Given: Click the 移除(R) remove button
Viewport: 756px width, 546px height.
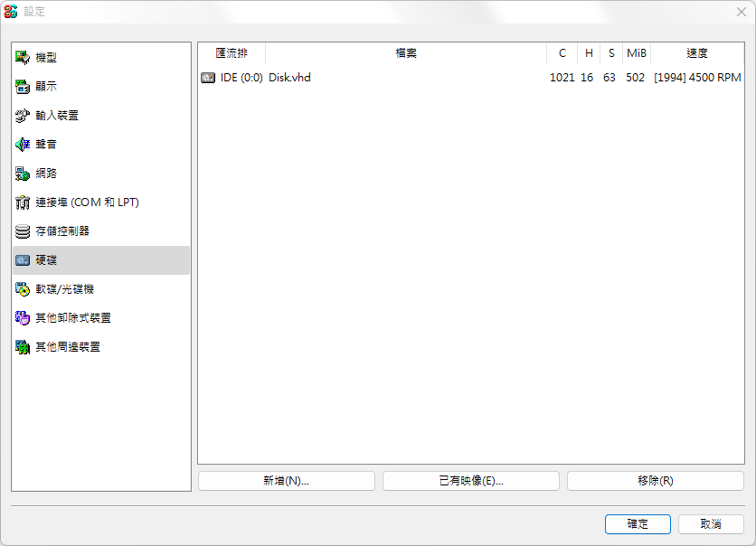Looking at the screenshot, I should [655, 481].
